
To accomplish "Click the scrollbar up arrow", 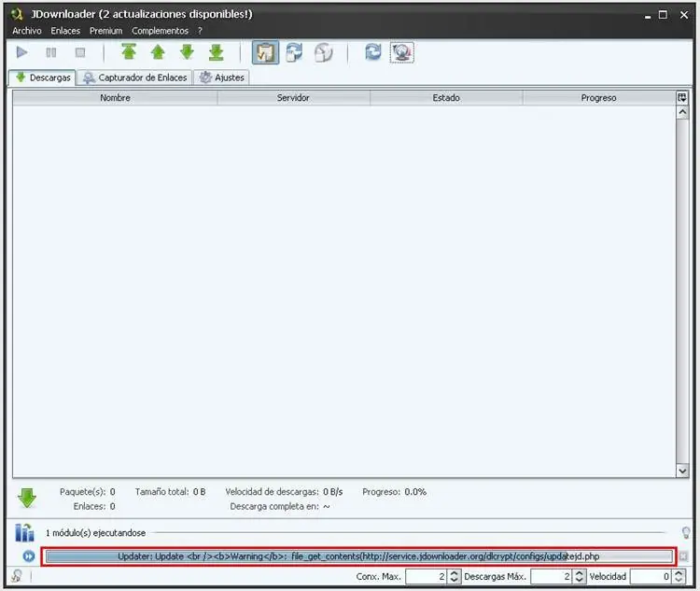I will click(x=682, y=112).
